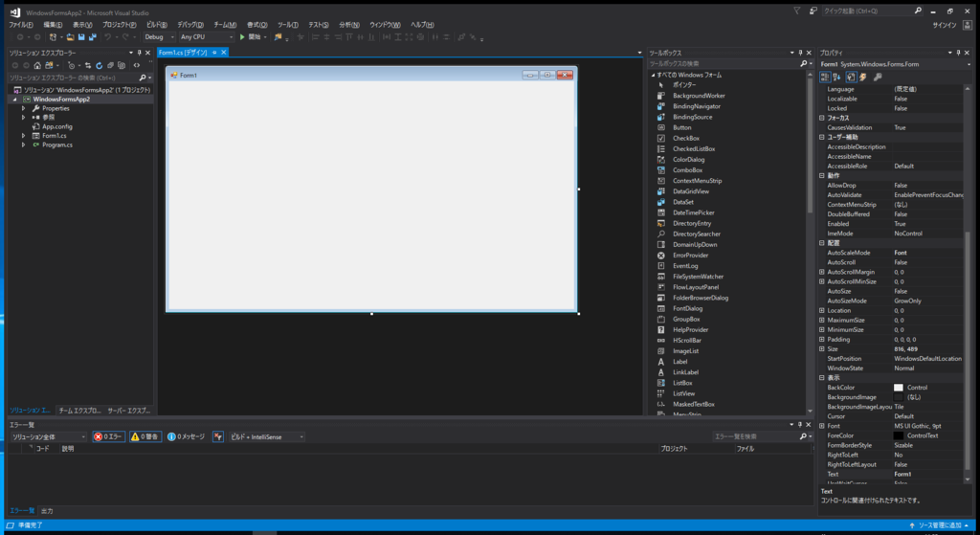980x535 pixels.
Task: Click the Save All toolbar icon
Action: click(93, 37)
